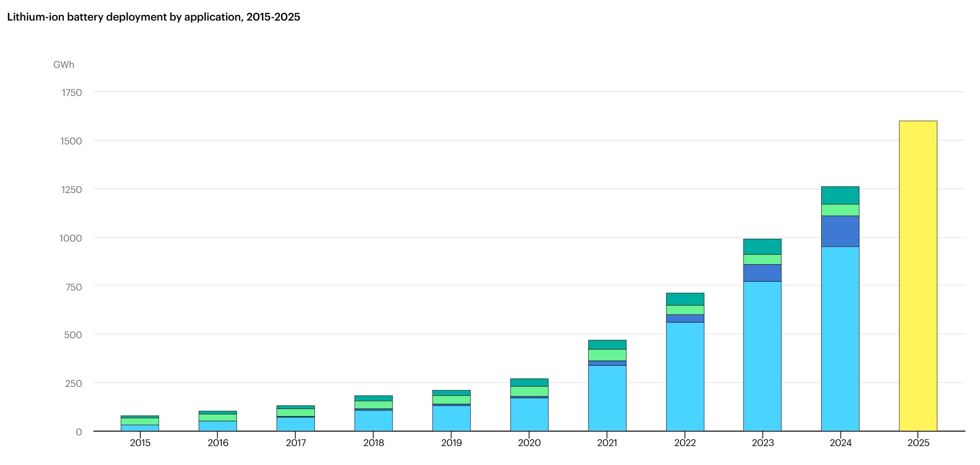Click the light green segment of 2021 bar
The image size is (980, 465).
pyautogui.click(x=607, y=355)
